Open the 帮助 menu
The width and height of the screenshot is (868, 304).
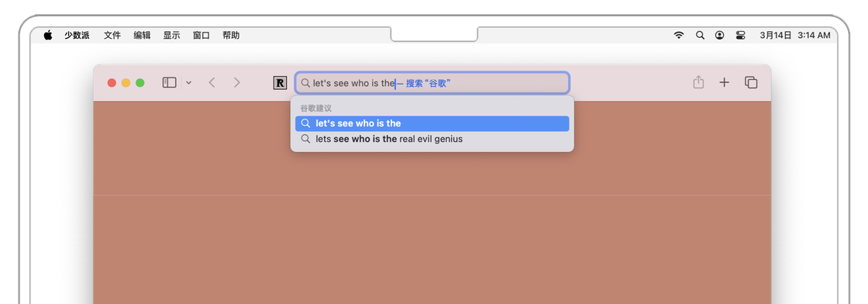point(231,36)
